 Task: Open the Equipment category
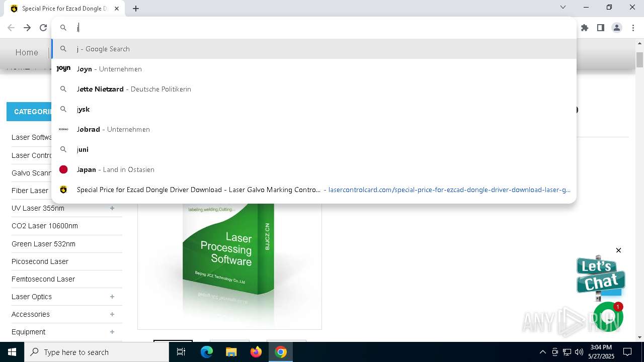(x=28, y=332)
